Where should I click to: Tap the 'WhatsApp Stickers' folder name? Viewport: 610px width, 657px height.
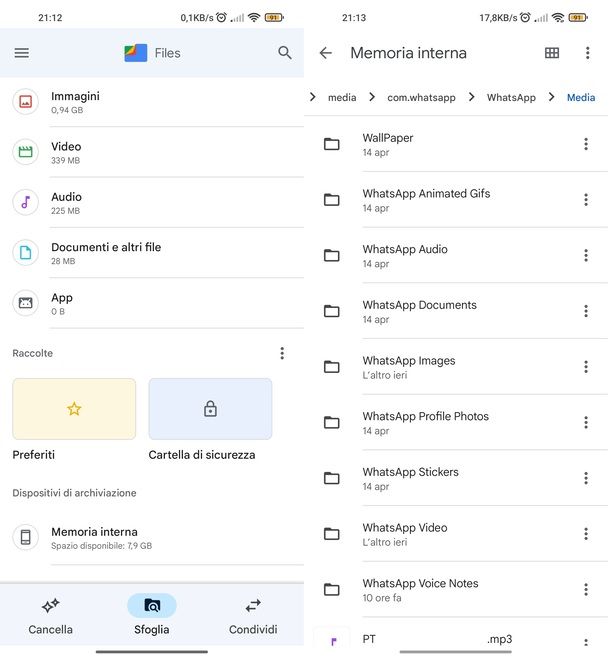pos(411,472)
